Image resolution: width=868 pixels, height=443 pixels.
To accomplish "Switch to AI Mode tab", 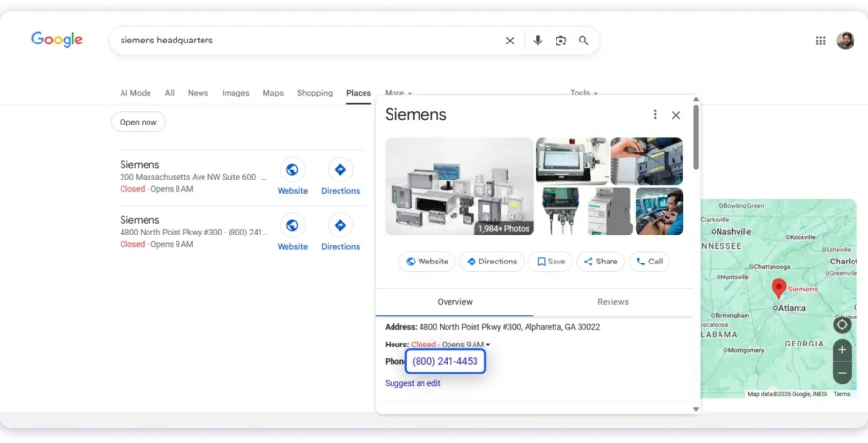I will (135, 93).
